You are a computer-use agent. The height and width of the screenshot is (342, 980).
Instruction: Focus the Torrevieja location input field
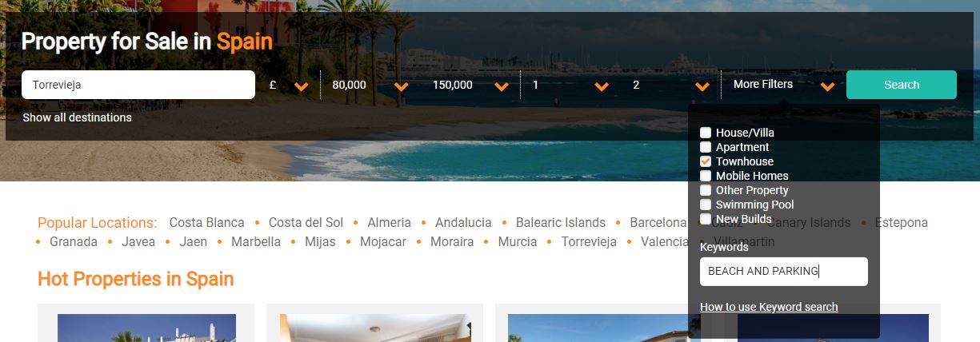point(138,85)
